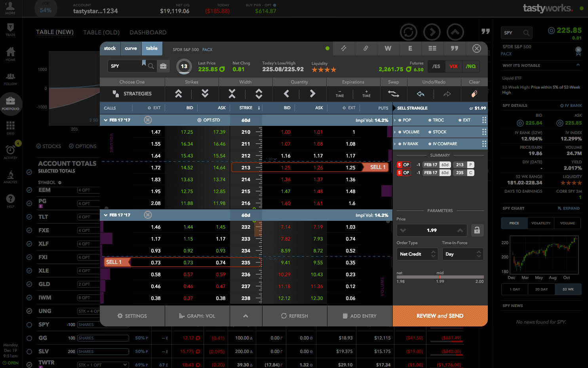588x368 pixels.
Task: Click the /ES futures button
Action: click(436, 66)
